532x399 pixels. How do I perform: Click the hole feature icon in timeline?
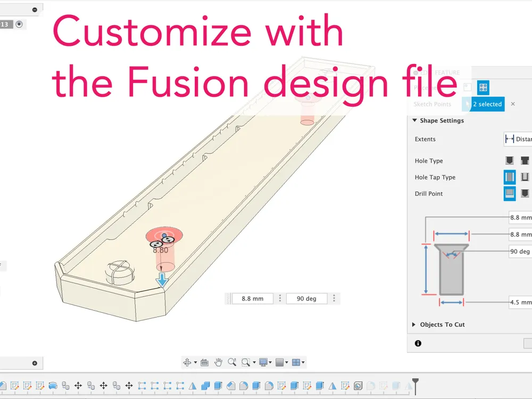click(358, 386)
